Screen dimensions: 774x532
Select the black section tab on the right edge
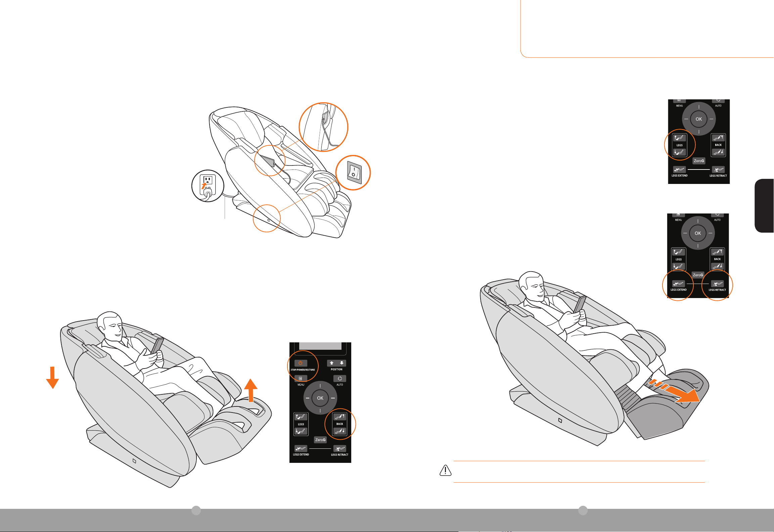click(764, 206)
